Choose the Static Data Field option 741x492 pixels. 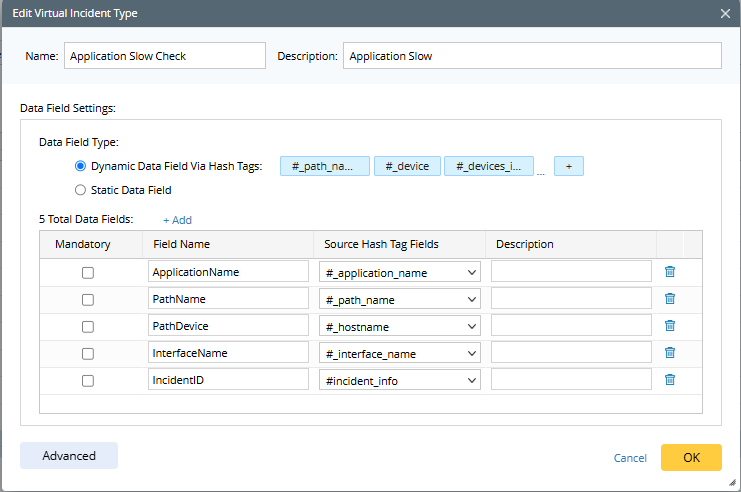(x=81, y=189)
